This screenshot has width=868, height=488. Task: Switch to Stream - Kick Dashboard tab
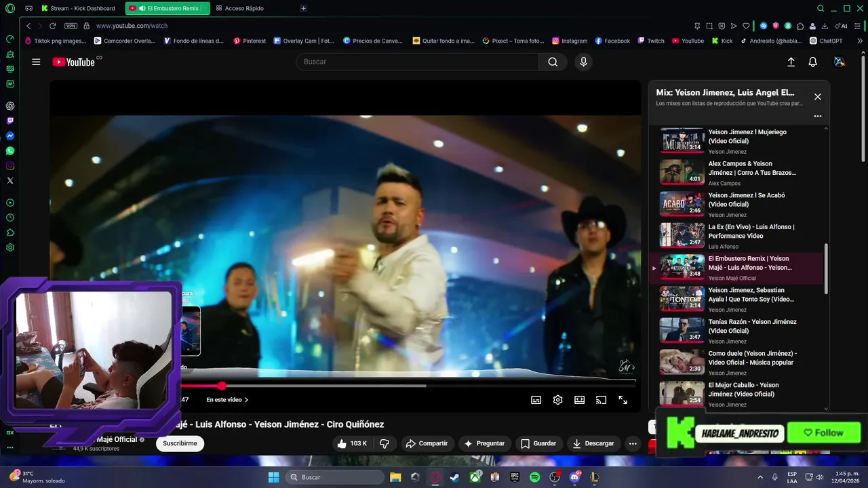pyautogui.click(x=80, y=8)
